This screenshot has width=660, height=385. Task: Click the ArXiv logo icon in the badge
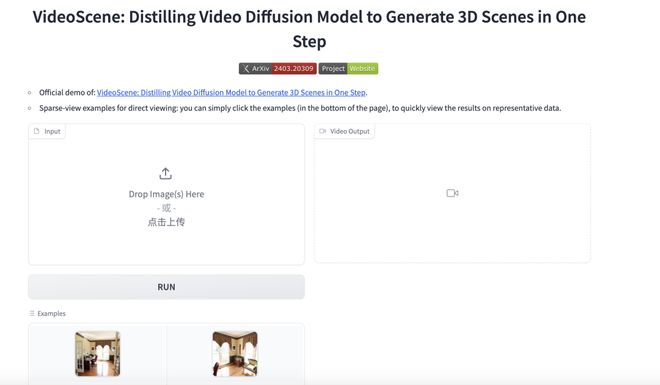246,69
